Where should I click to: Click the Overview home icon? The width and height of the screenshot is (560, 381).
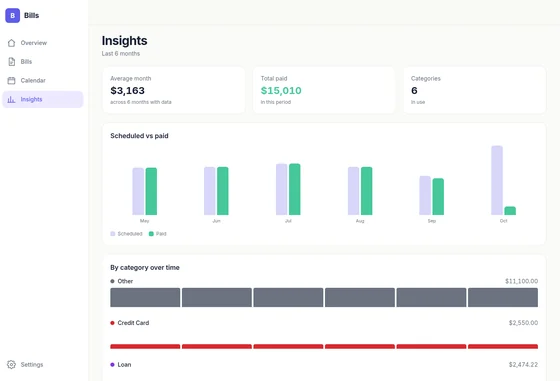[11, 43]
